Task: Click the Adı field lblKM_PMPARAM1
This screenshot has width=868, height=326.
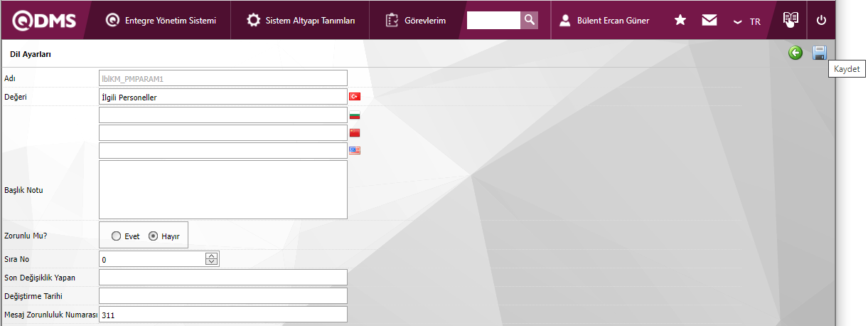Action: (223, 78)
